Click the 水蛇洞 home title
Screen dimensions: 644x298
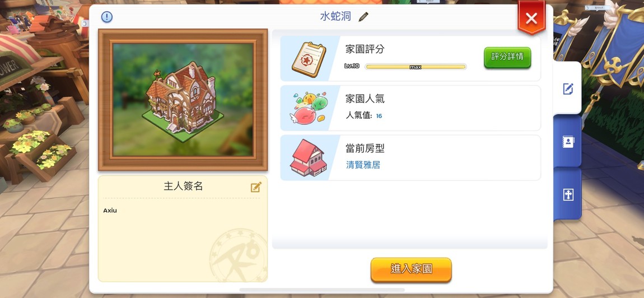point(335,17)
